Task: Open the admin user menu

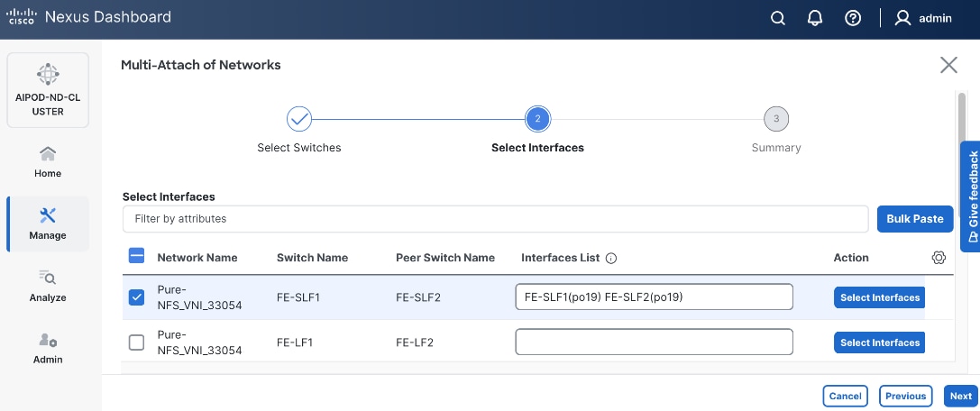Action: (x=923, y=18)
